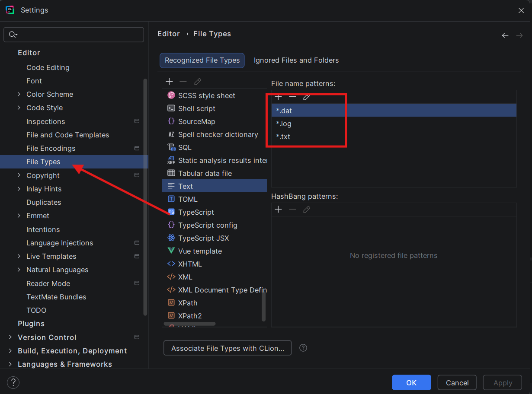Click the OK button
The height and width of the screenshot is (394, 532).
[411, 382]
